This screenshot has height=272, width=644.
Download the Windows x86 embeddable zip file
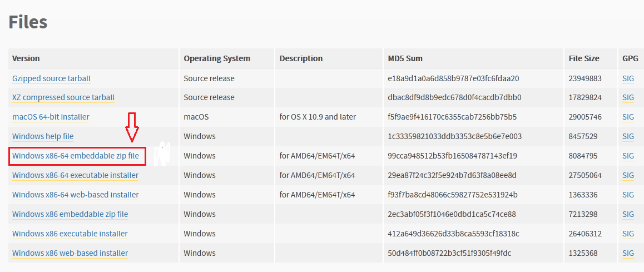[x=70, y=214]
